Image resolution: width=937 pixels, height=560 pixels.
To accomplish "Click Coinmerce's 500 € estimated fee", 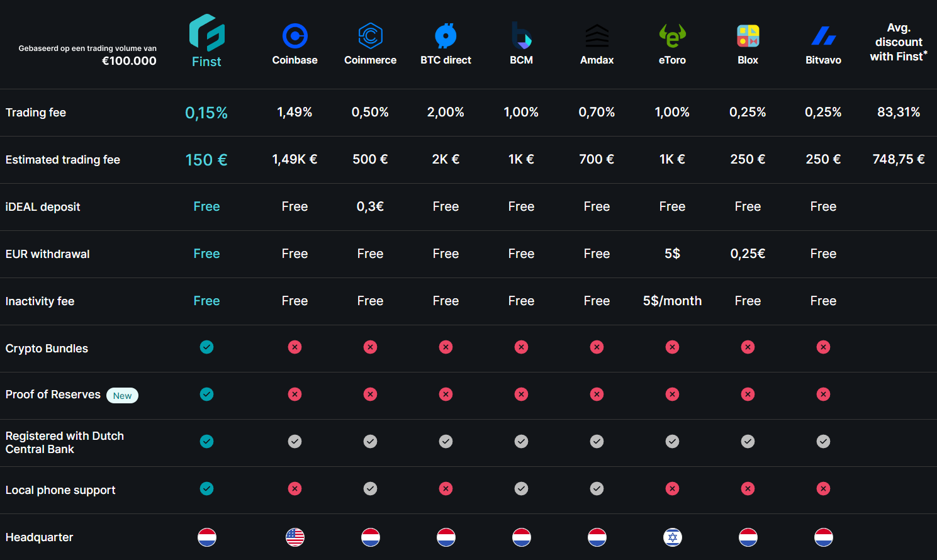I will point(370,159).
